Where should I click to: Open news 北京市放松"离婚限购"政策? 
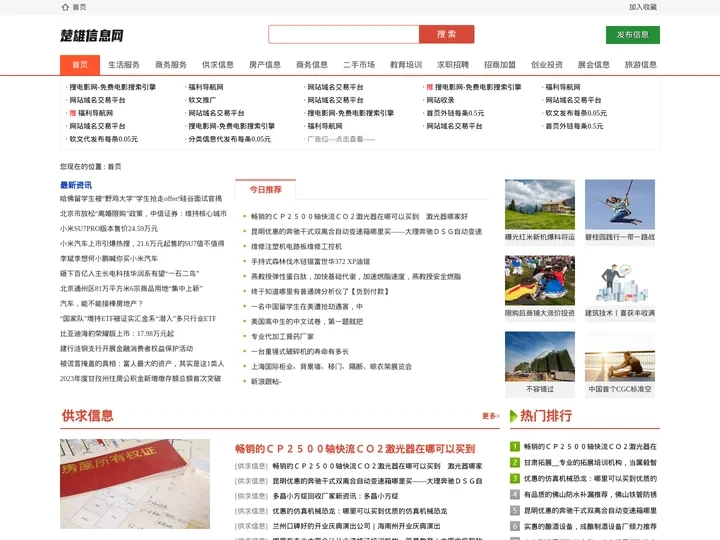(143, 214)
